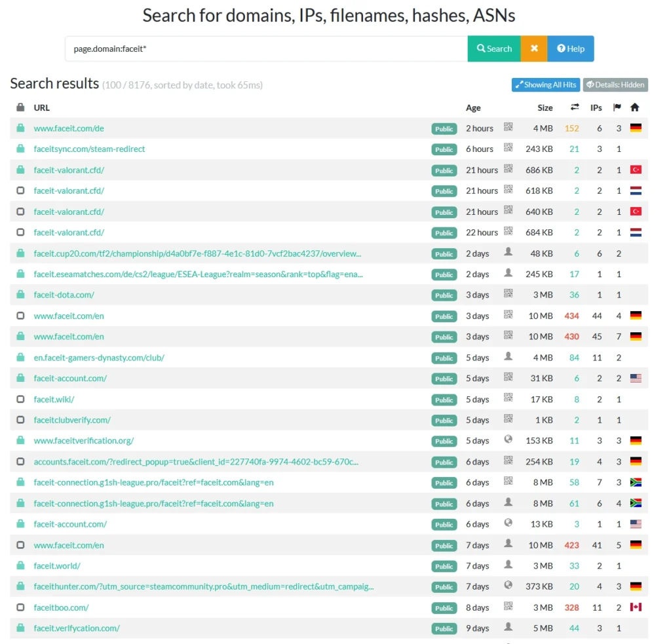Viewport: 671px width, 644px height.
Task: Click the requests arrows icon column header
Action: point(575,107)
